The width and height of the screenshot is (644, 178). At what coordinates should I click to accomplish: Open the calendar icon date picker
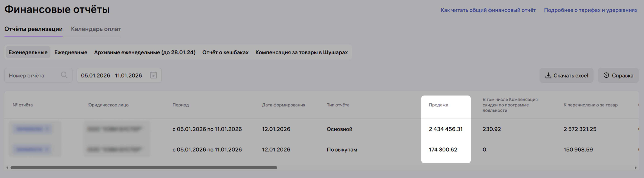153,75
